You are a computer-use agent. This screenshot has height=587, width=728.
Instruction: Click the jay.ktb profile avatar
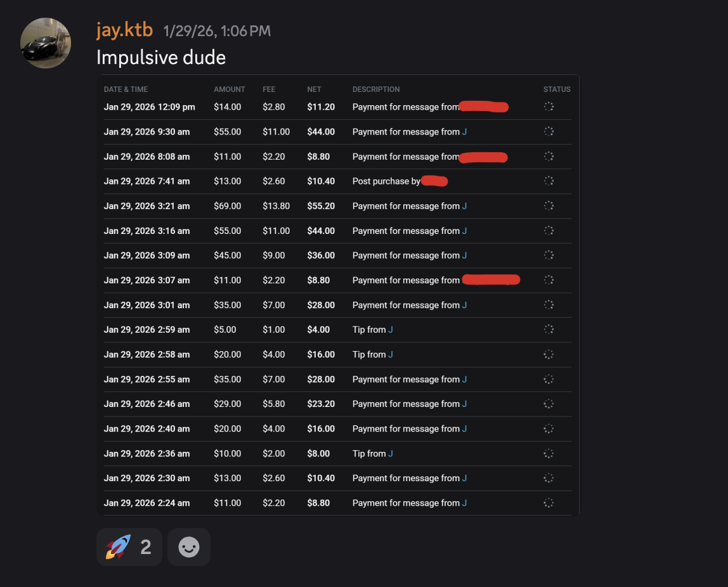point(46,43)
